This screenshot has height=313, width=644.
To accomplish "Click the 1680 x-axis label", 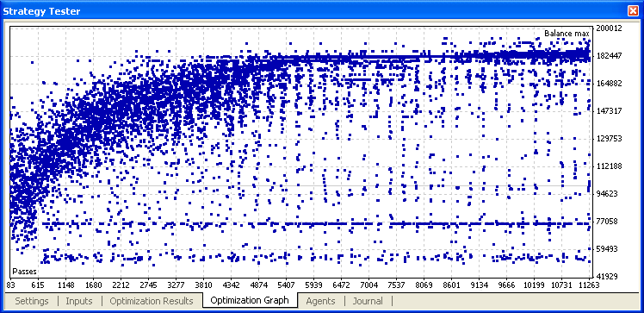I will 93,285.
